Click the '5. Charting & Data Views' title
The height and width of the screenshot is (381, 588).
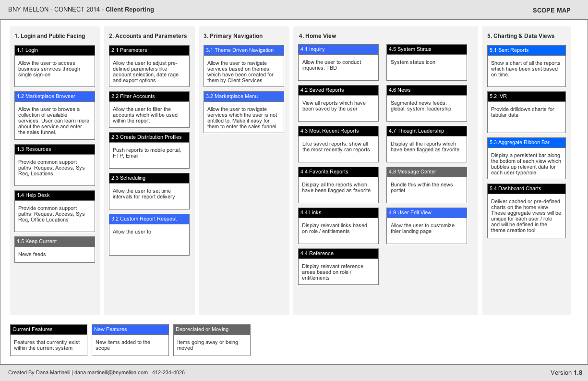coord(521,36)
